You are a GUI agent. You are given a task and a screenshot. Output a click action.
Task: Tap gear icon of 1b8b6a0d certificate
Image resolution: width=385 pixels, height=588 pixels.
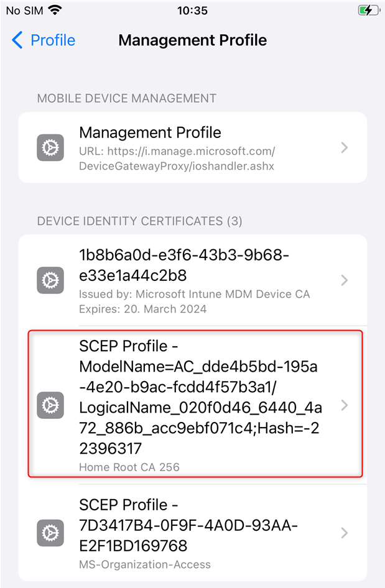(50, 280)
